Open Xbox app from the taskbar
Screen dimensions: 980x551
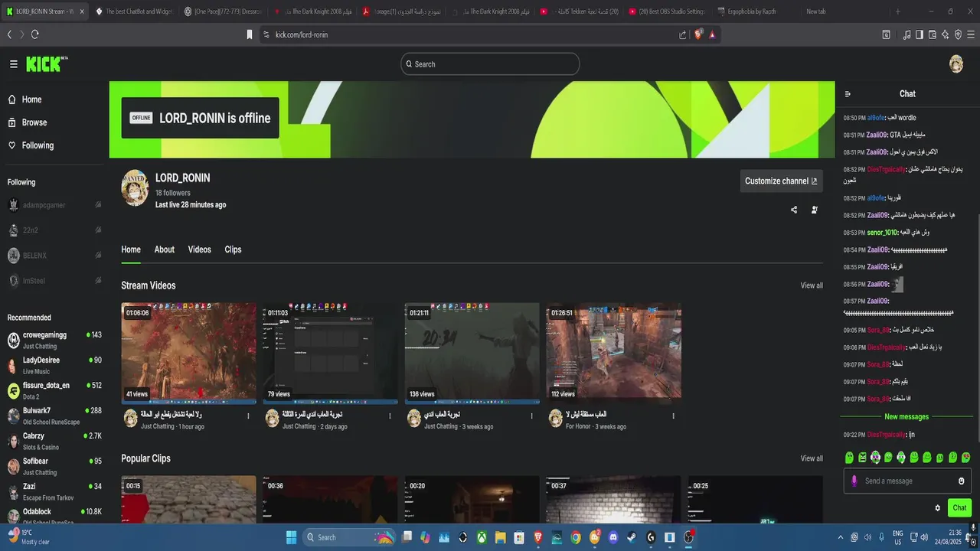coord(482,537)
